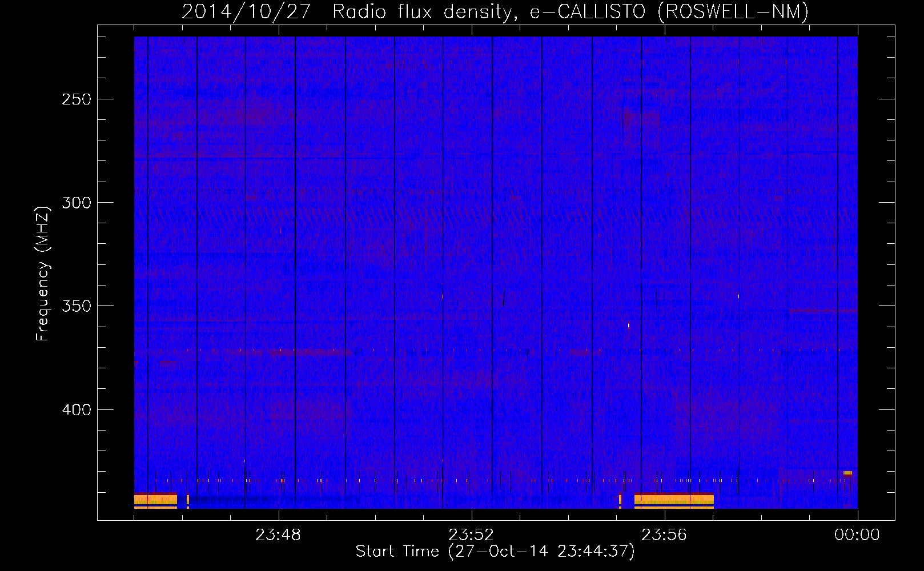
Task: Click the 300 frequency tick label
Action: click(77, 203)
